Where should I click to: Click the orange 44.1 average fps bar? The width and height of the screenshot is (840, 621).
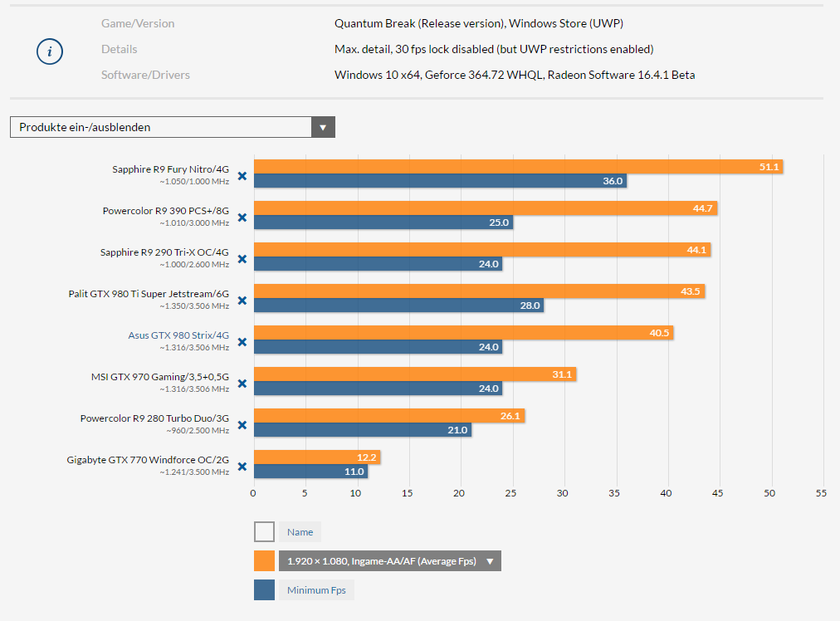pyautogui.click(x=482, y=250)
